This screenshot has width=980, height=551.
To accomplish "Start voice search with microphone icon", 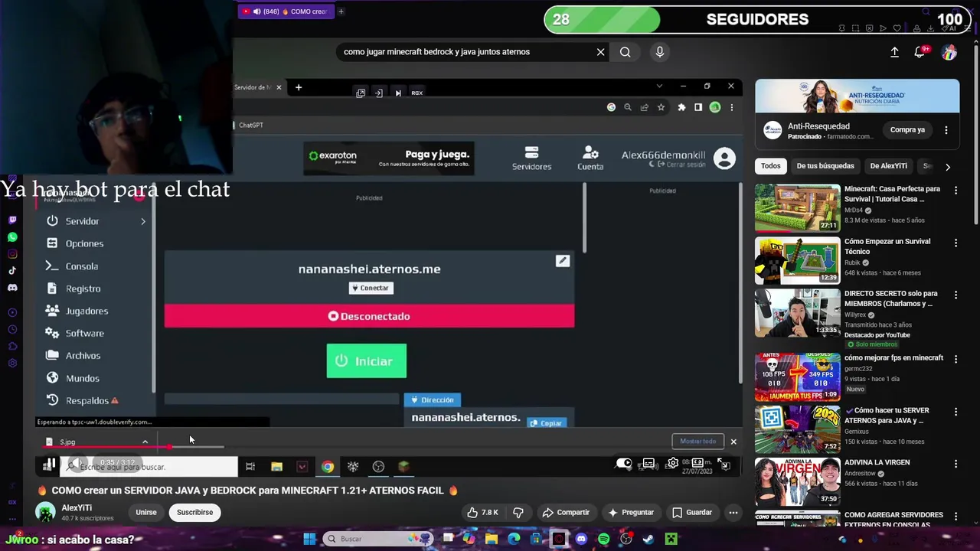I will pos(660,52).
